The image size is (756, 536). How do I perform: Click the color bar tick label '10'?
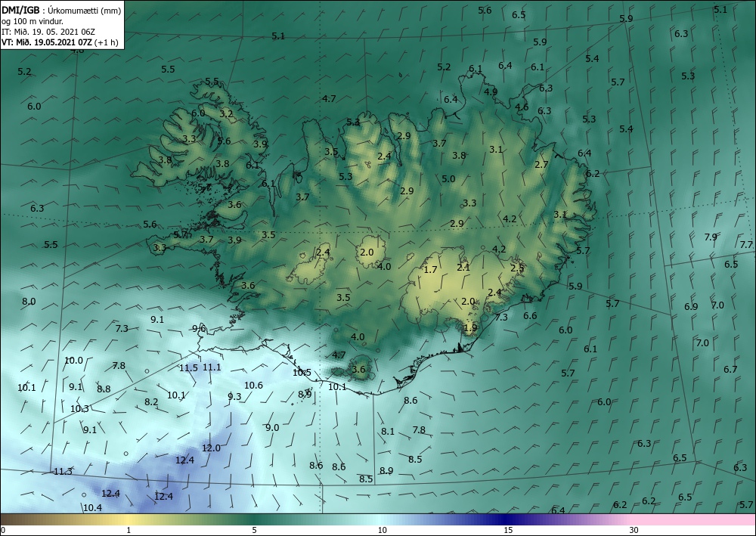[x=382, y=530]
